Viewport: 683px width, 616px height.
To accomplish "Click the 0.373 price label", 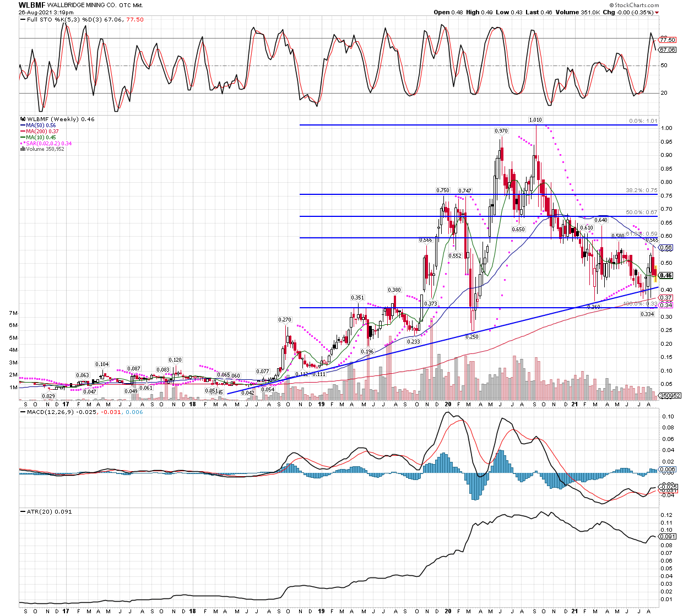I will pos(431,304).
